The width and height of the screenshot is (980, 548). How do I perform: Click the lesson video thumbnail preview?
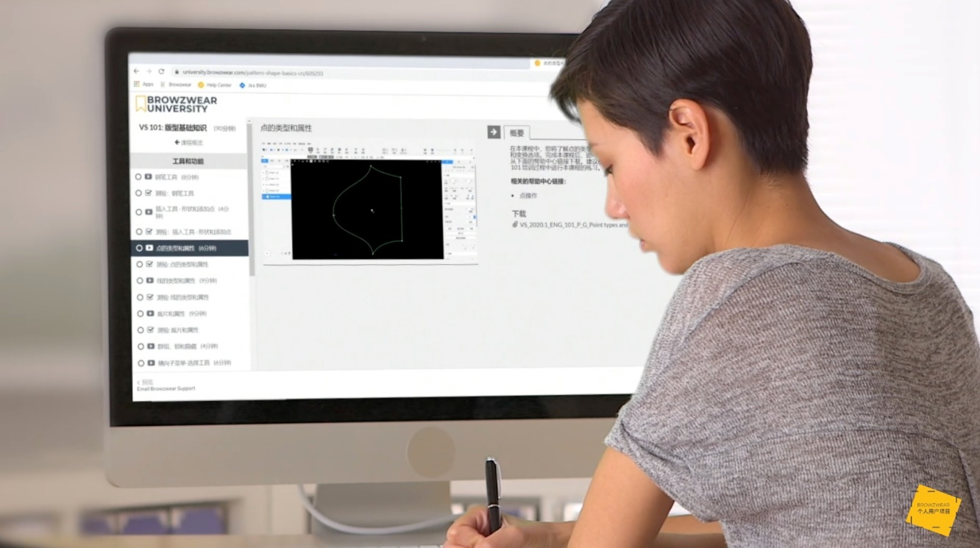tap(368, 208)
